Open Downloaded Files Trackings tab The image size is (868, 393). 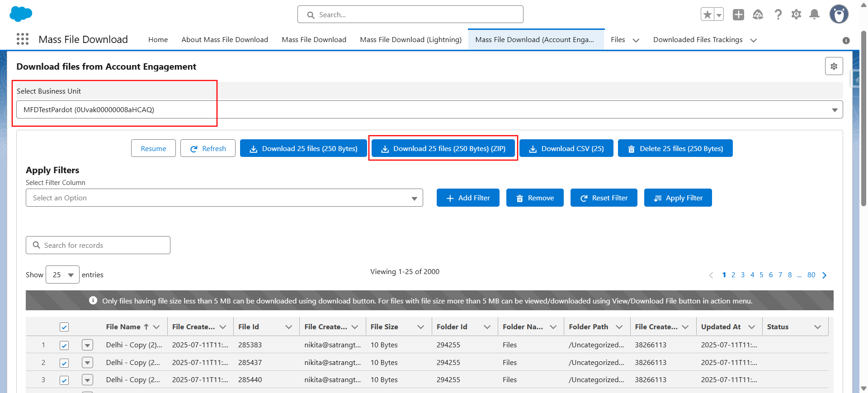pyautogui.click(x=698, y=40)
